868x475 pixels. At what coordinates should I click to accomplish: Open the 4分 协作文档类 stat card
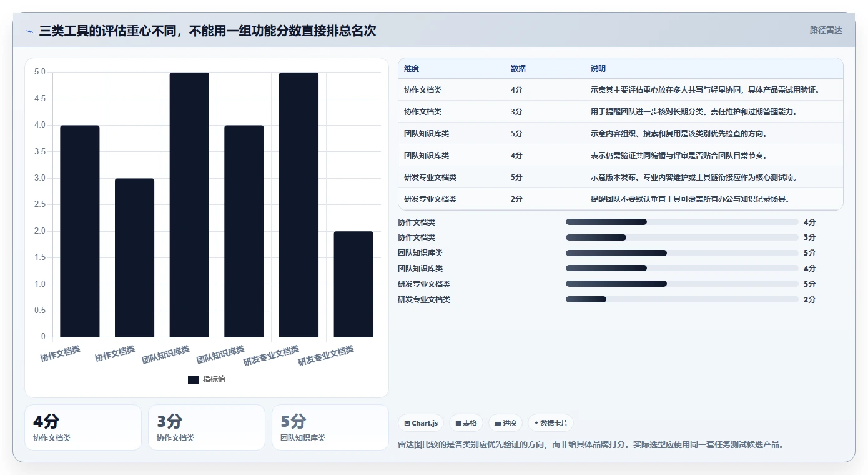pyautogui.click(x=83, y=427)
